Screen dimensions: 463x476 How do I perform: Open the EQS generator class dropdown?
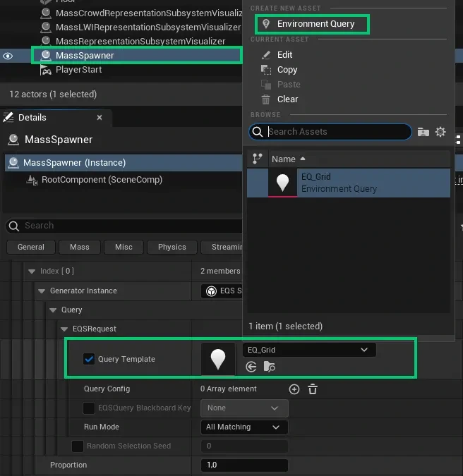point(222,291)
